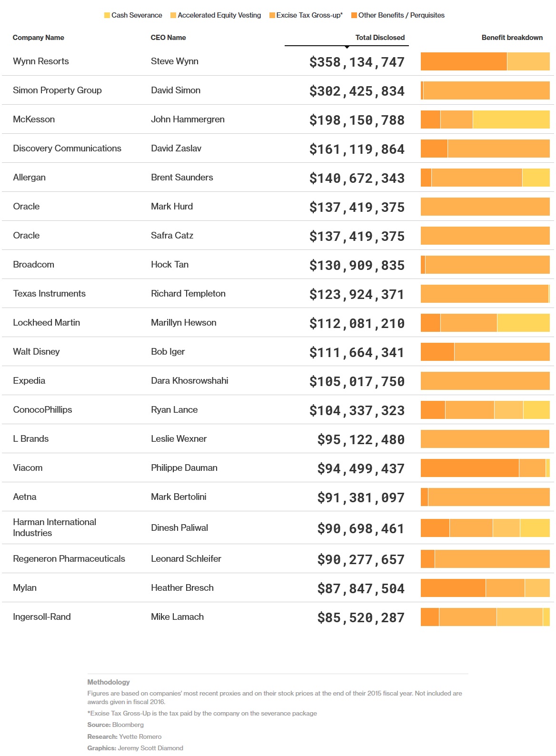Select the Simon Property Group row

tap(278, 90)
